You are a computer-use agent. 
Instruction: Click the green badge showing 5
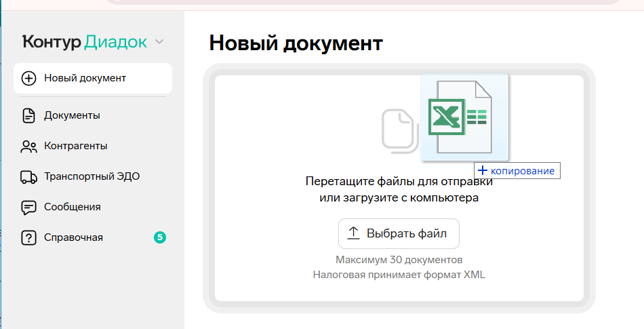click(160, 237)
